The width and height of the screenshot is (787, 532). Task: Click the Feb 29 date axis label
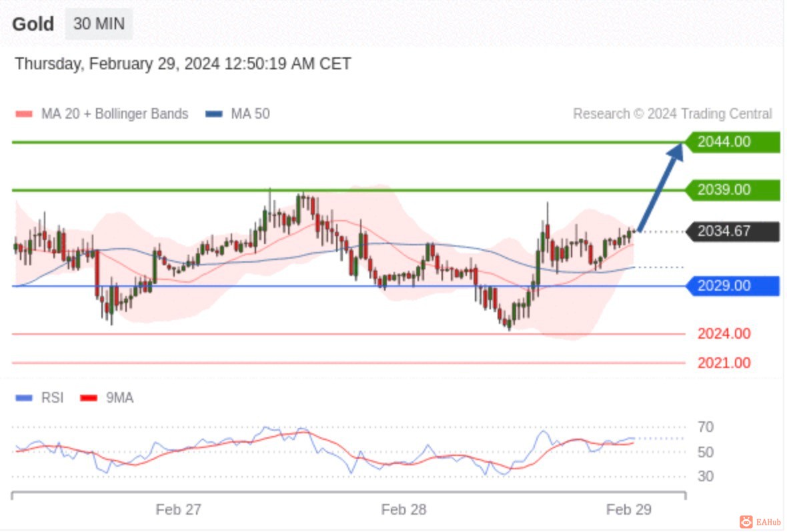(x=629, y=510)
